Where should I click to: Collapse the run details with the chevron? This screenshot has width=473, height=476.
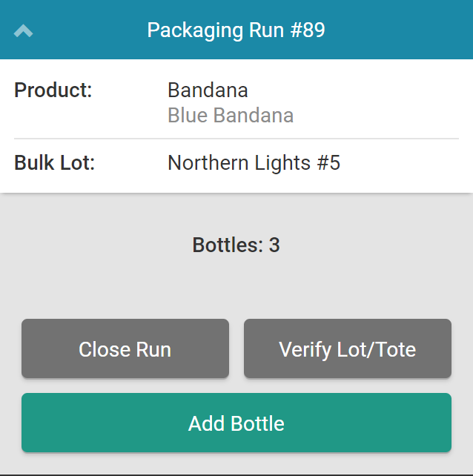click(24, 31)
